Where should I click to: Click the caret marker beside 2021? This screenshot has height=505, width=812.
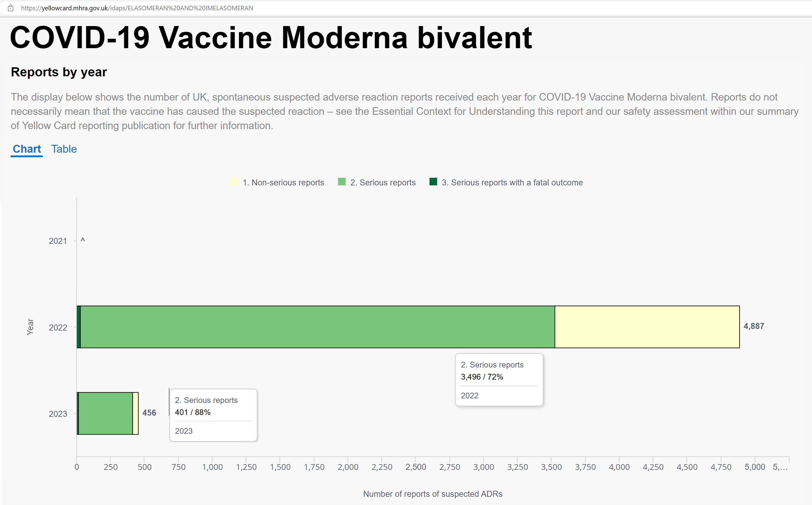(83, 240)
